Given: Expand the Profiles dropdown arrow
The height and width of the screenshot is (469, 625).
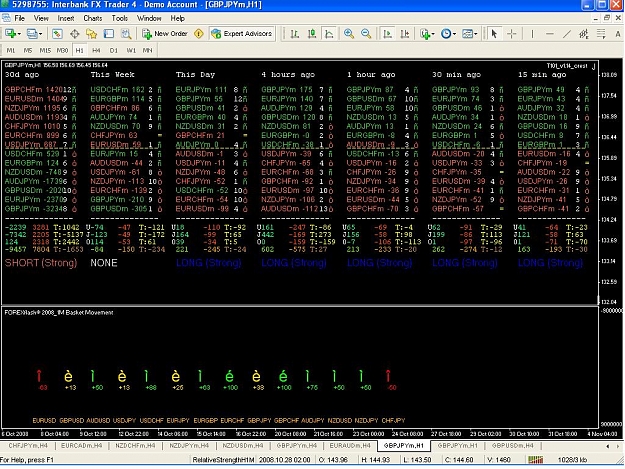Looking at the screenshot, I should [x=40, y=34].
